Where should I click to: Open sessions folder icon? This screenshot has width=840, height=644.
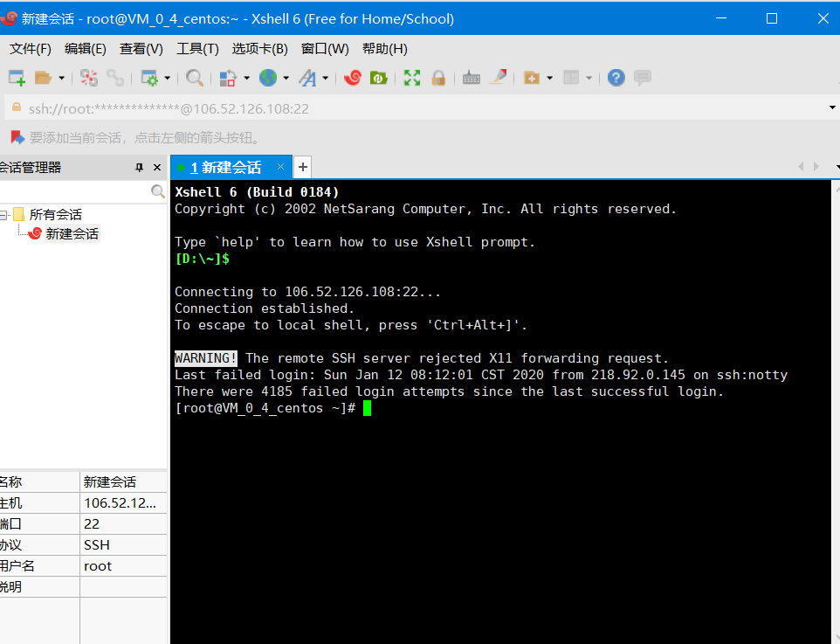[x=43, y=78]
